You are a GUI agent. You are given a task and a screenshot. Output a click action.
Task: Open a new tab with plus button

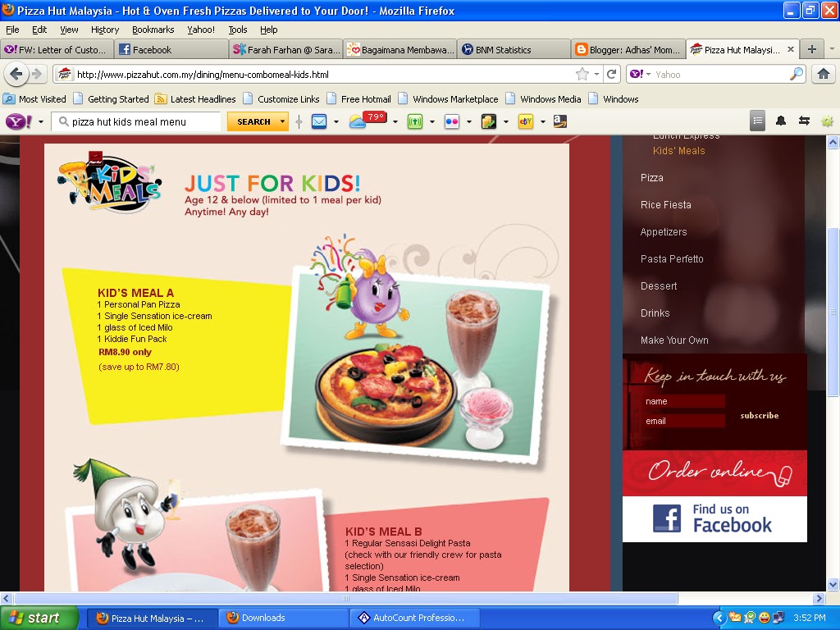812,49
